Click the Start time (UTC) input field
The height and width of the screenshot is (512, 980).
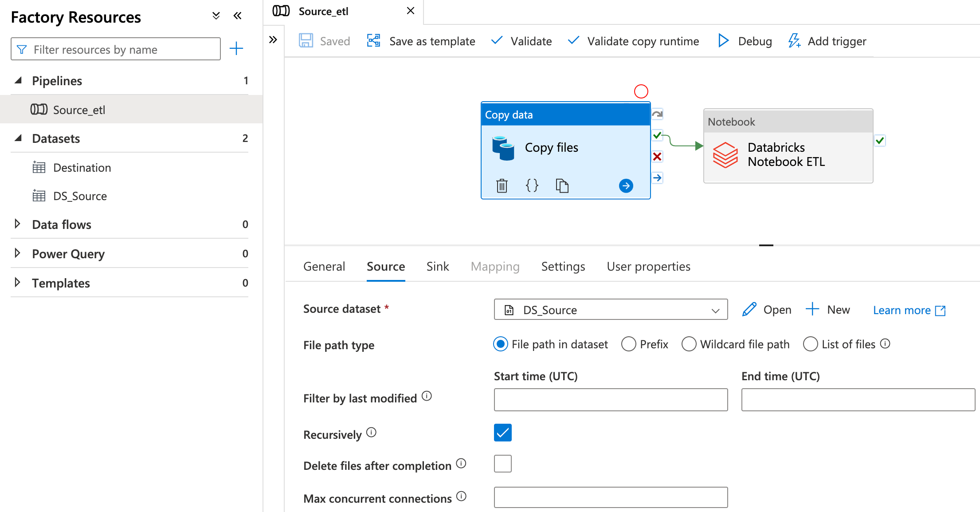click(610, 400)
